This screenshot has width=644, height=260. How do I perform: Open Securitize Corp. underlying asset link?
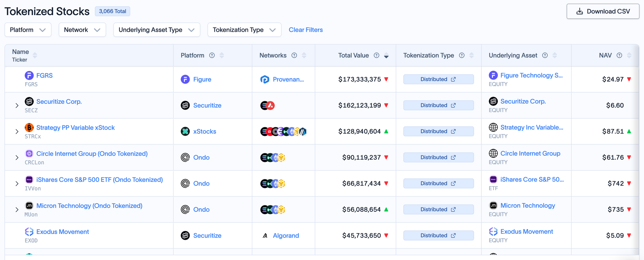523,101
